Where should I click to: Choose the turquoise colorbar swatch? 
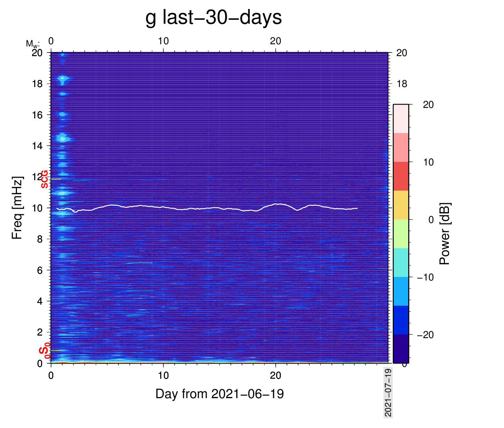coord(401,263)
